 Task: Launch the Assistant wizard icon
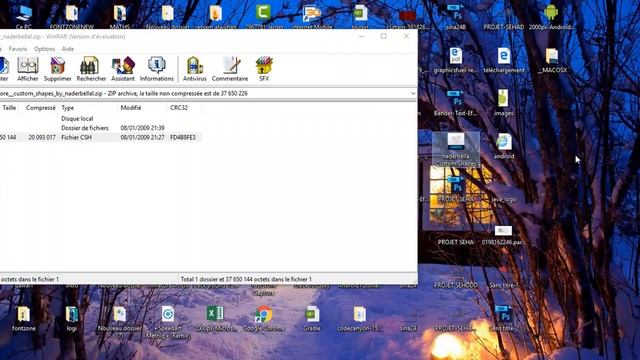tap(123, 69)
